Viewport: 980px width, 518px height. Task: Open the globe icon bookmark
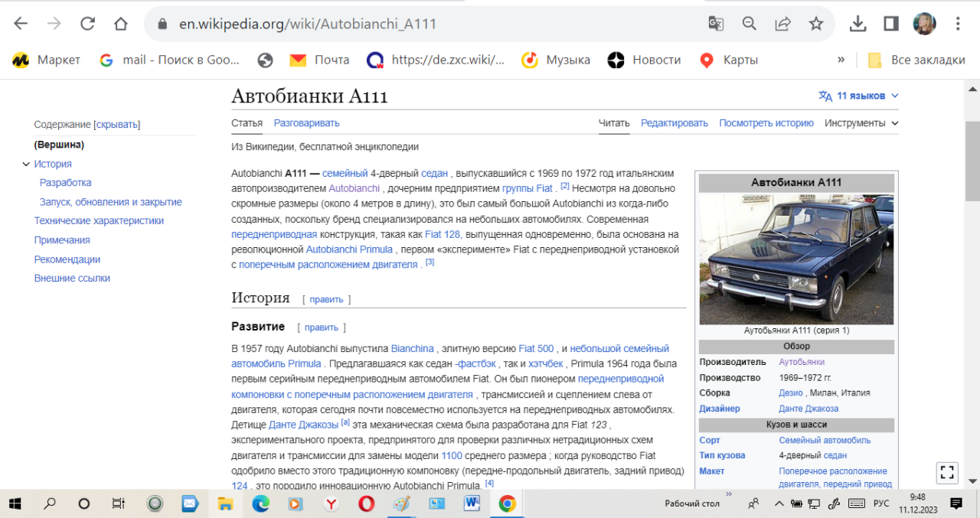tap(265, 60)
